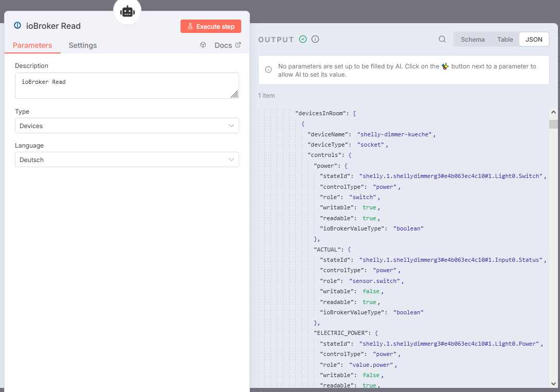Open the Settings tab
This screenshot has height=392, width=560.
click(x=83, y=45)
